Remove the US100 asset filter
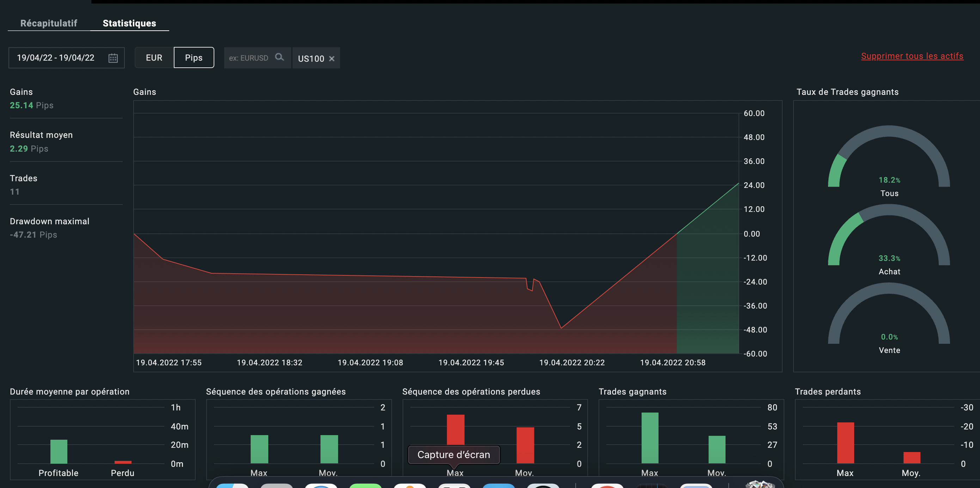This screenshot has height=488, width=980. click(x=332, y=59)
